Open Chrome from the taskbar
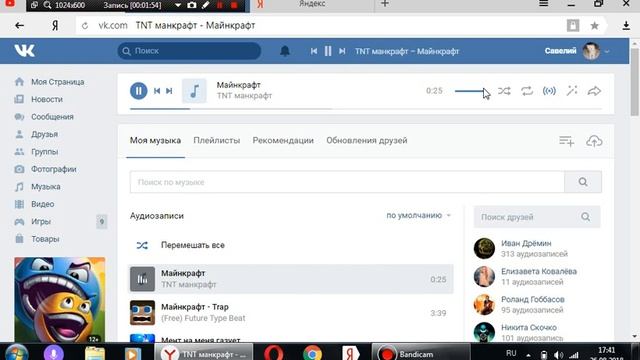The height and width of the screenshot is (360, 640). coord(312,353)
